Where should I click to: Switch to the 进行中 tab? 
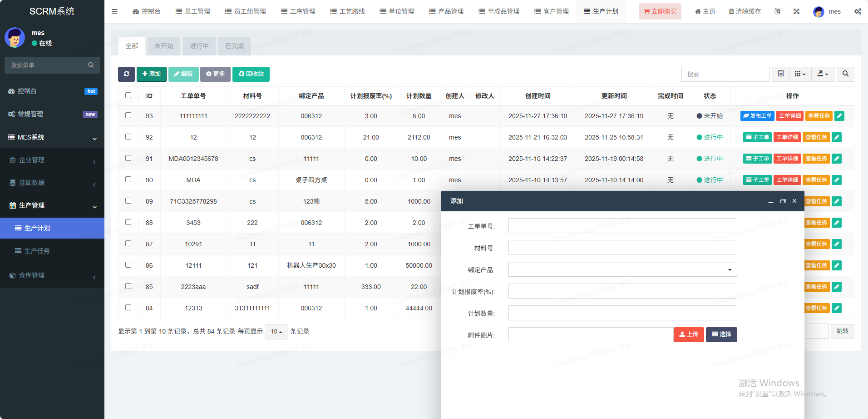point(199,46)
